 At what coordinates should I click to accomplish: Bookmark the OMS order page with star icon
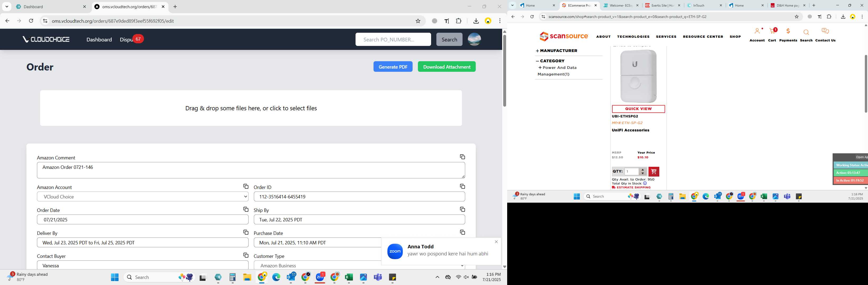click(418, 21)
